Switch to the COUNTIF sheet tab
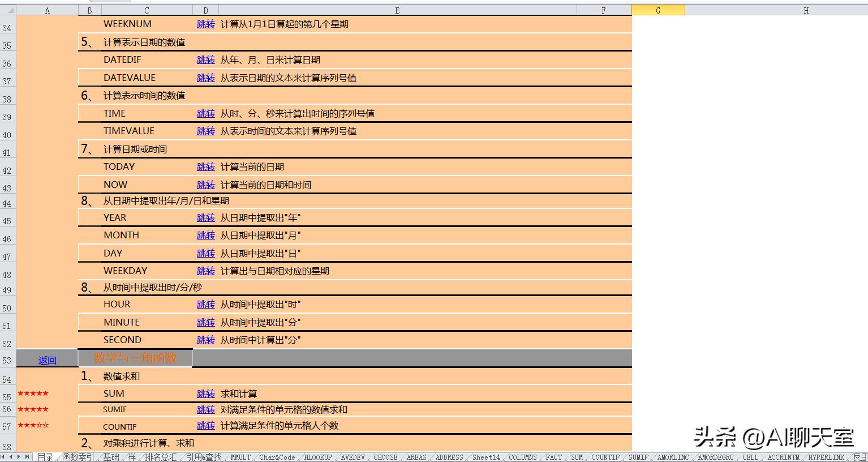This screenshot has width=868, height=462. coord(605,457)
